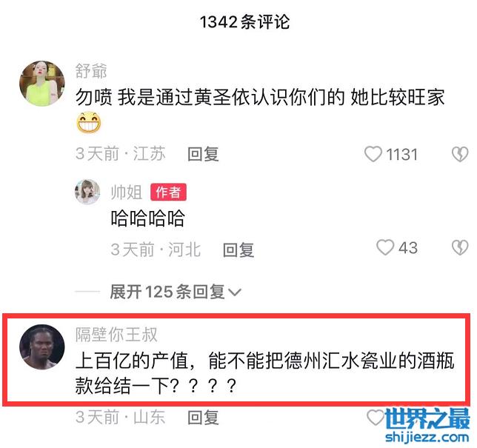Open 帅姐's small profile avatar
Screen dimensions: 477x448
pos(87,192)
